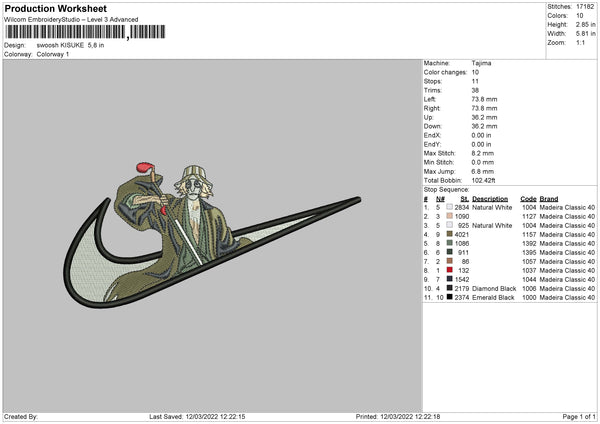Viewport: 600px width, 424px height.
Task: Click the color swatch in stop row 1
Action: tap(449, 207)
